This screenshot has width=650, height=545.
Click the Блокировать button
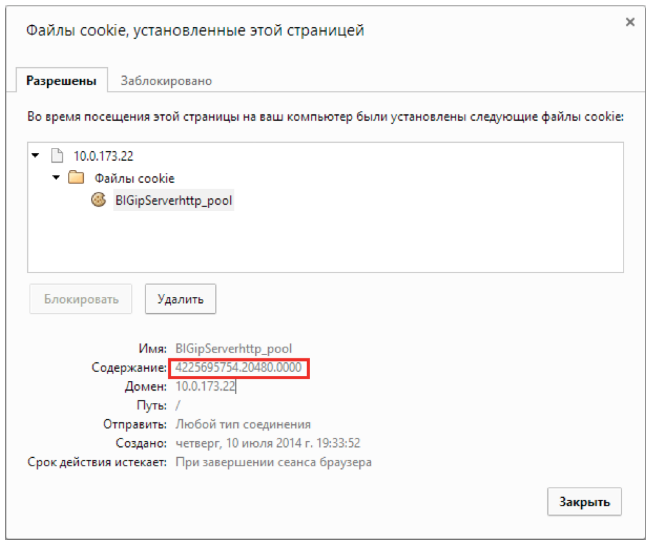(81, 298)
